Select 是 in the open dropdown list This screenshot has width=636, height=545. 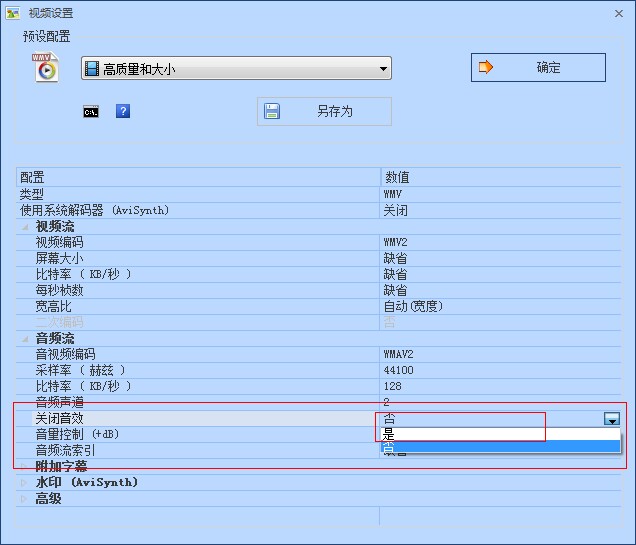(500, 435)
